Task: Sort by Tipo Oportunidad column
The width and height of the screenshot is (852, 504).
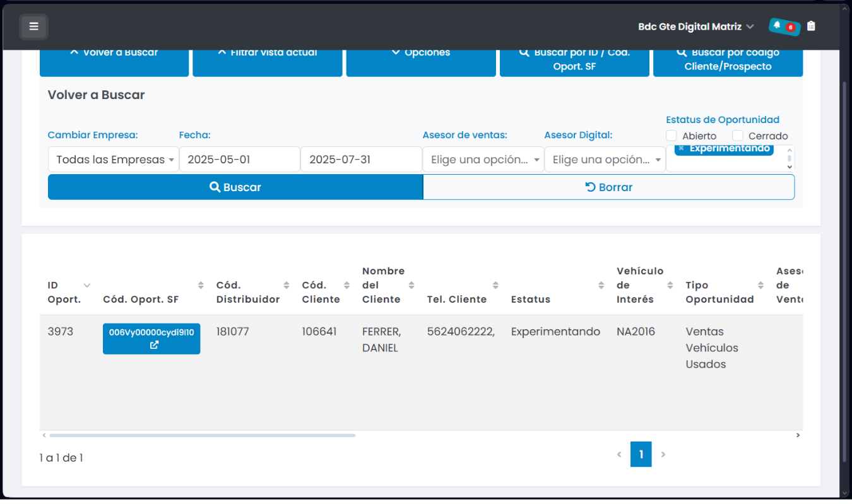Action: coord(760,285)
